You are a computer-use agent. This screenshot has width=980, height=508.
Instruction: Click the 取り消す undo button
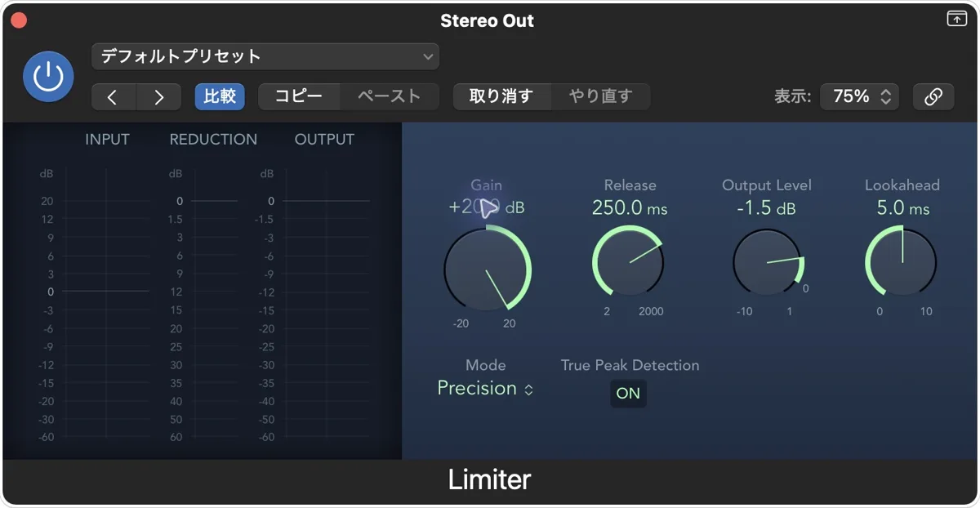coord(501,96)
